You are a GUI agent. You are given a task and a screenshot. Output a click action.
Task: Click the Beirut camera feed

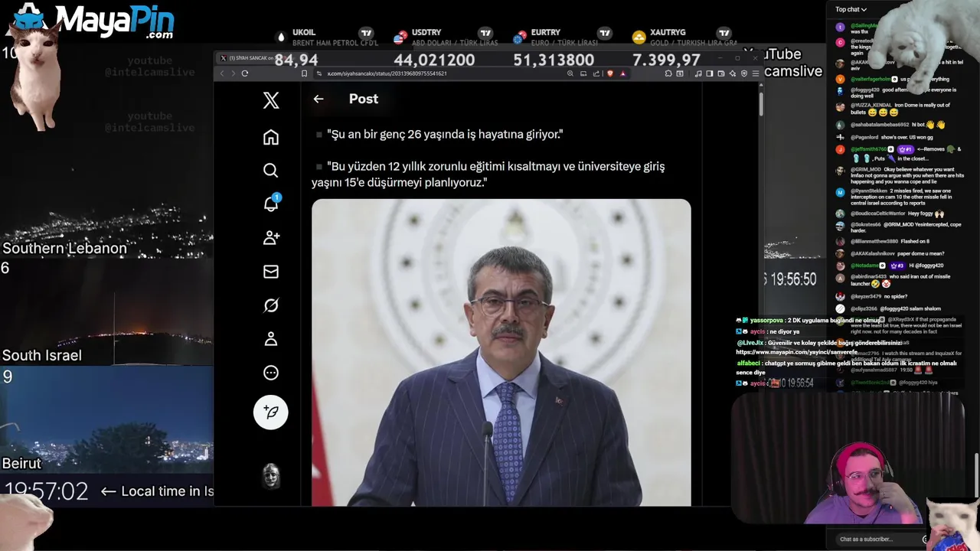[x=106, y=419]
